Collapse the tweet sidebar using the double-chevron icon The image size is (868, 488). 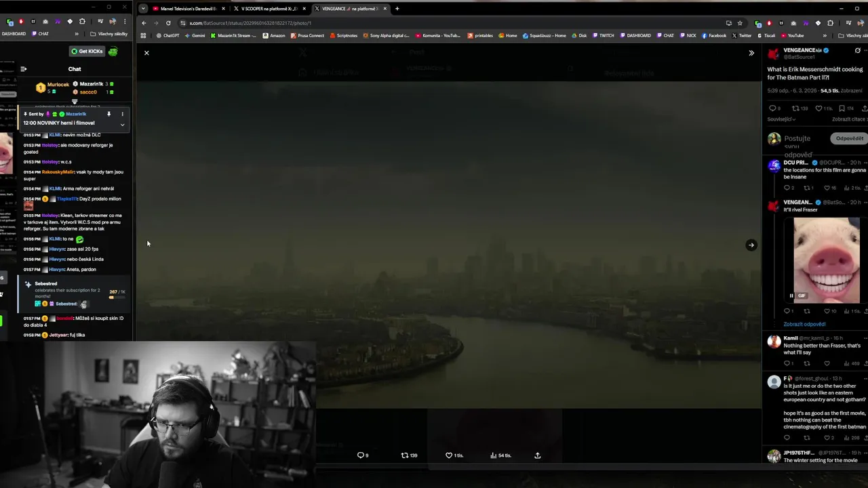pos(751,53)
